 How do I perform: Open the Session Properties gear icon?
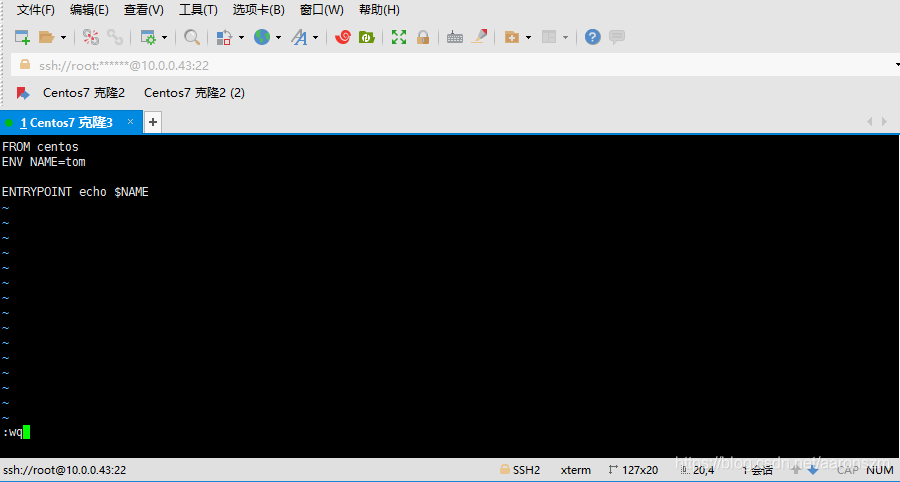pos(148,37)
